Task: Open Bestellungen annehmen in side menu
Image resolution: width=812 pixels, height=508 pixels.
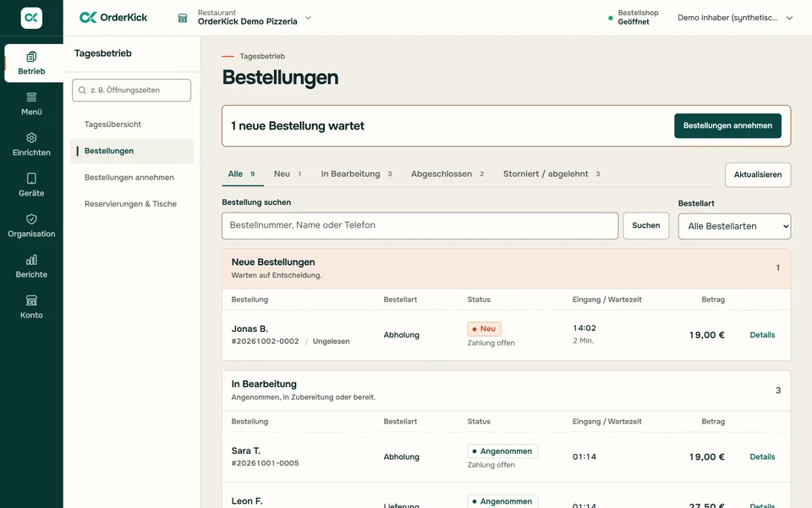Action: 132,177
